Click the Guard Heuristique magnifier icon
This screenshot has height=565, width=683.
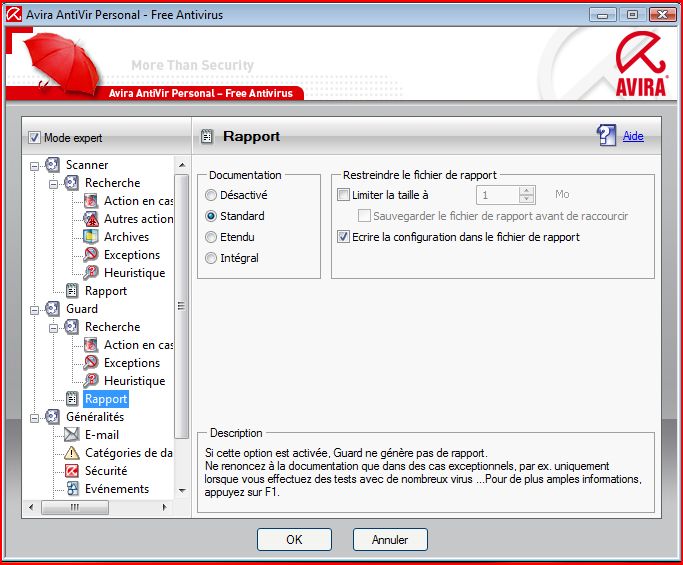pyautogui.click(x=91, y=381)
